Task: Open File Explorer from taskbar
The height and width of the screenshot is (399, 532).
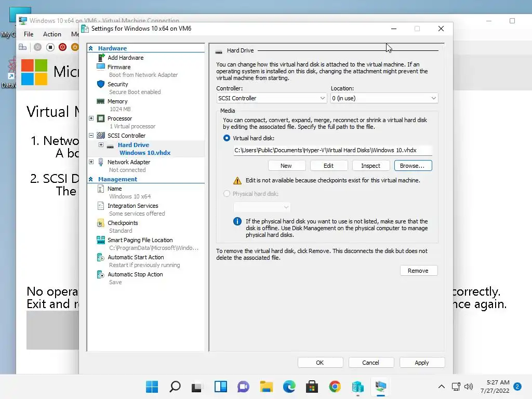Action: [x=267, y=387]
